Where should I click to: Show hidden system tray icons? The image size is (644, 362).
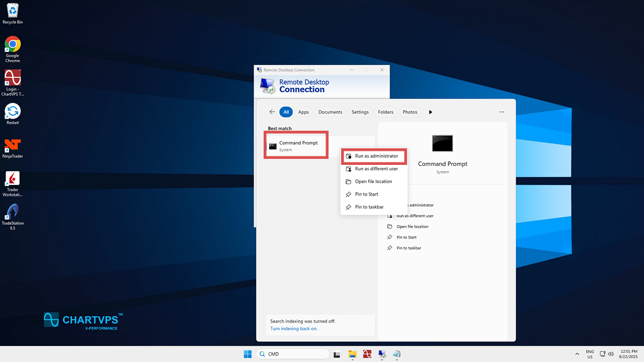pyautogui.click(x=577, y=354)
